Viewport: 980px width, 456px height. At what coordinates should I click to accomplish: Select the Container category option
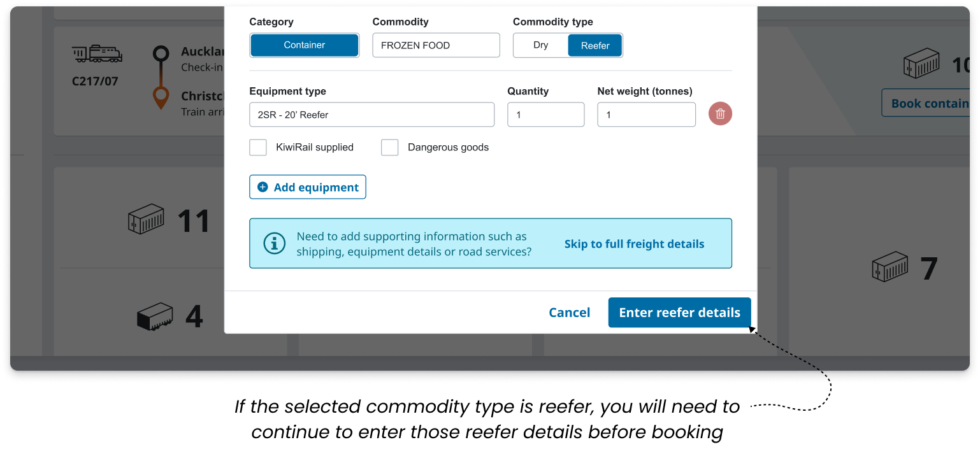point(305,45)
